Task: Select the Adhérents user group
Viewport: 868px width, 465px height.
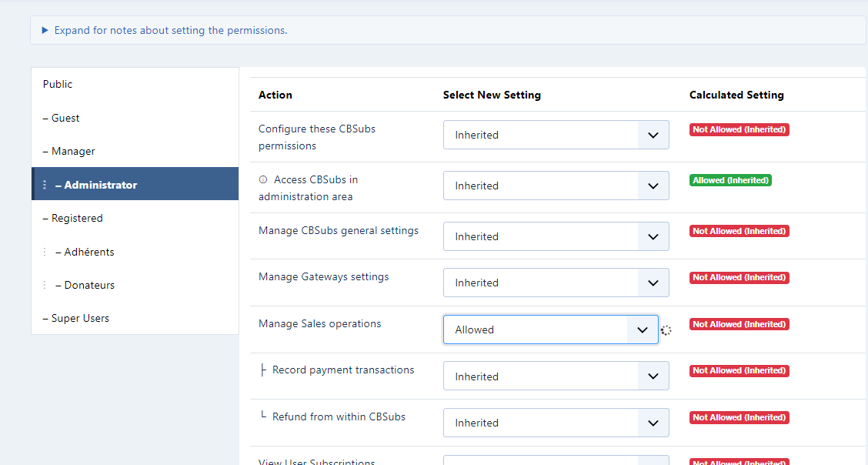Action: 135,252
